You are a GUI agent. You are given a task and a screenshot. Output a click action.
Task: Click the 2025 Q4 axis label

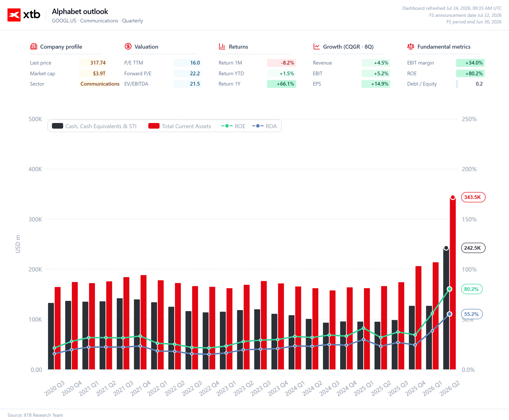click(416, 388)
